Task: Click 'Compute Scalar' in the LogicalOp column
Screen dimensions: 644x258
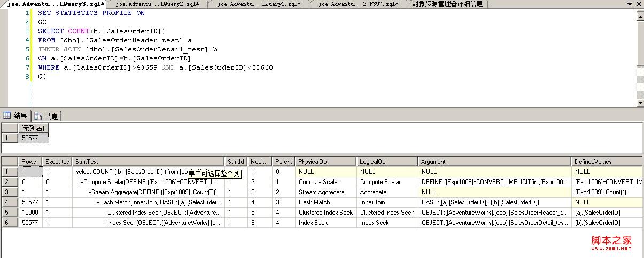Action: pos(387,182)
